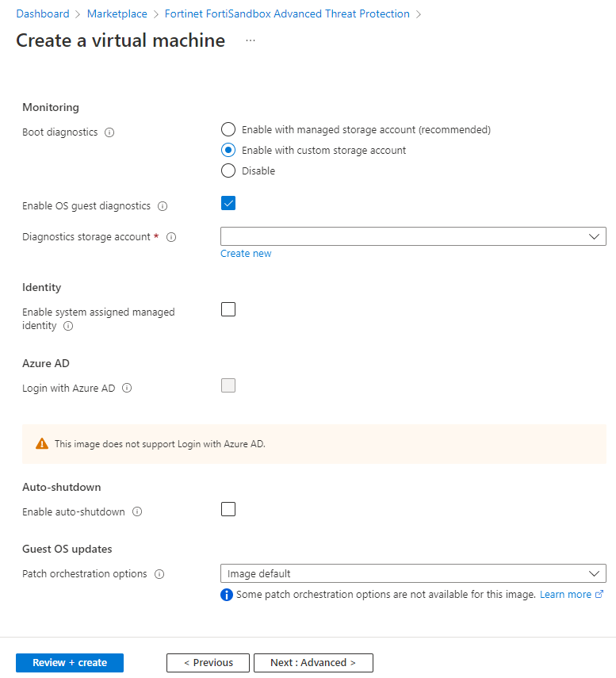
Task: Uncheck Enable OS guest diagnostics checkbox
Action: point(228,203)
